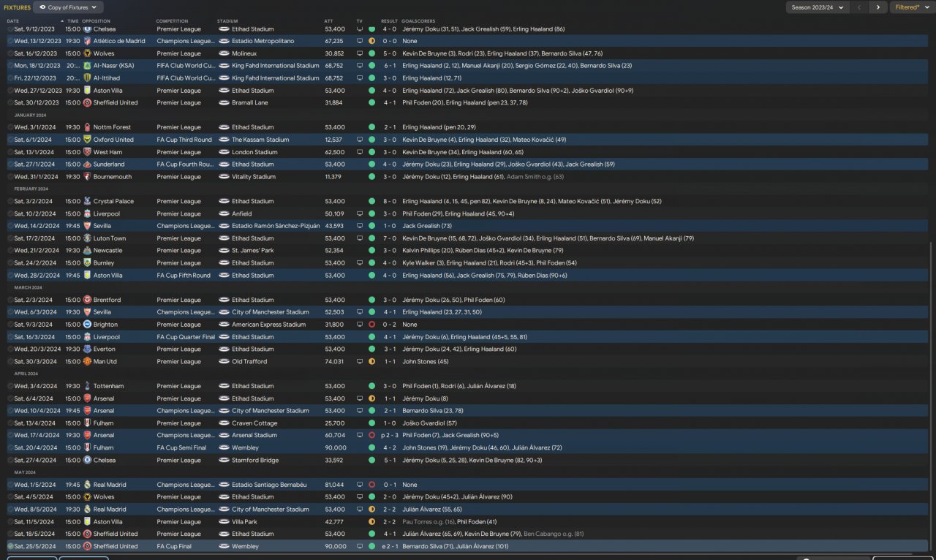Click the TV icon in the Atlético de Madrid row

pyautogui.click(x=359, y=41)
